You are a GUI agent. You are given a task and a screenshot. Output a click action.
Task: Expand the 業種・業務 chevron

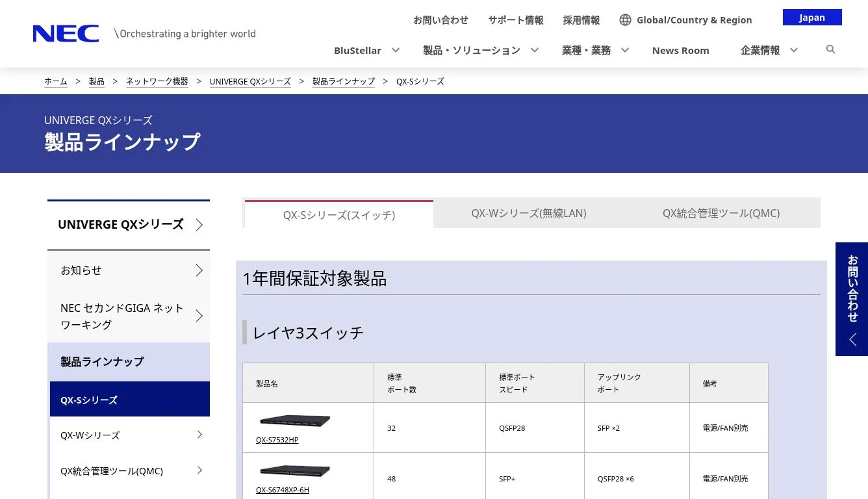click(624, 50)
